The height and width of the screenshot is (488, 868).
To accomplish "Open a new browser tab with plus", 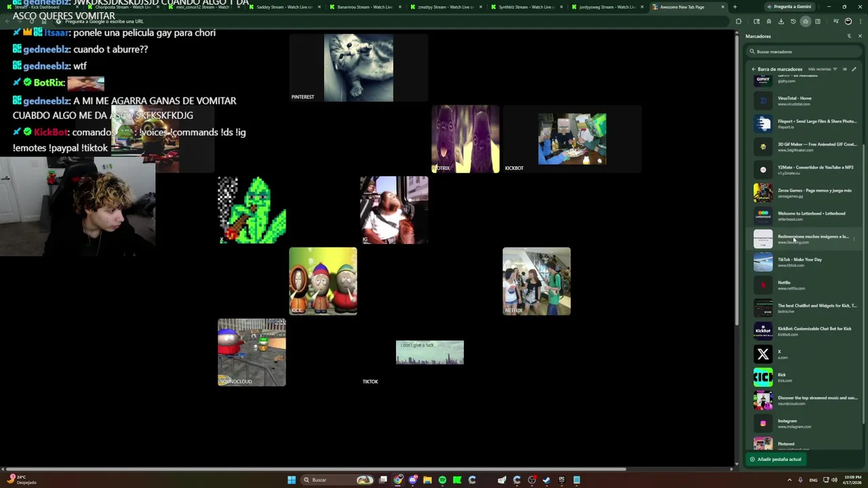I will point(734,7).
